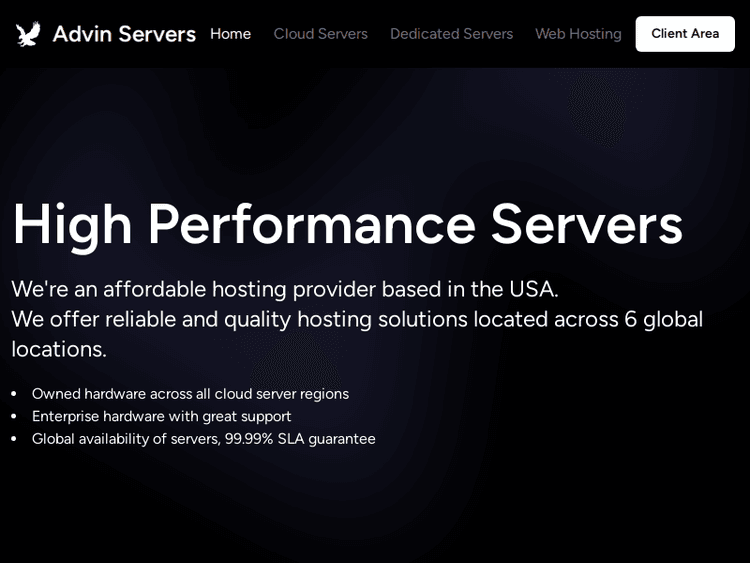The image size is (750, 563).
Task: Click the Client Area button
Action: click(685, 34)
